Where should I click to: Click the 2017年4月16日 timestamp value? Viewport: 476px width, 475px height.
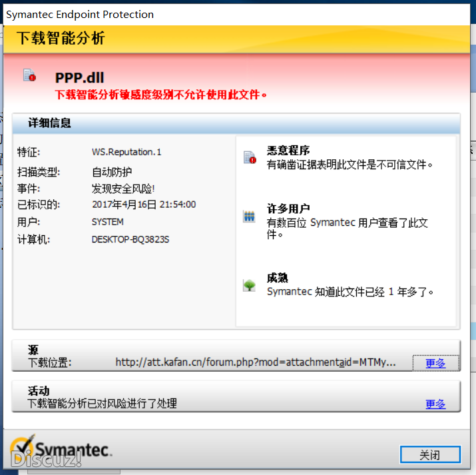[x=144, y=205]
